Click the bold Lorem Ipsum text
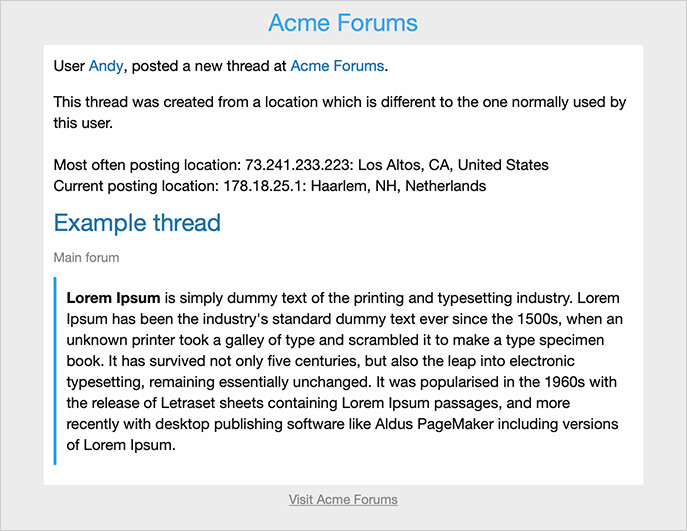The width and height of the screenshot is (687, 531). point(113,298)
